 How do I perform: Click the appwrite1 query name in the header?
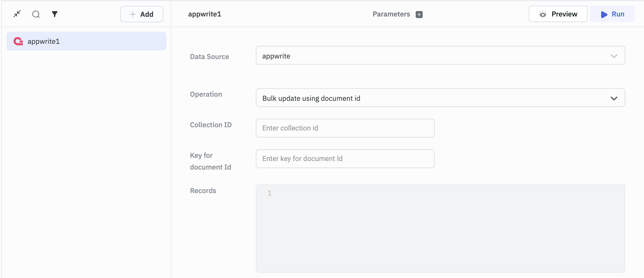tap(205, 14)
